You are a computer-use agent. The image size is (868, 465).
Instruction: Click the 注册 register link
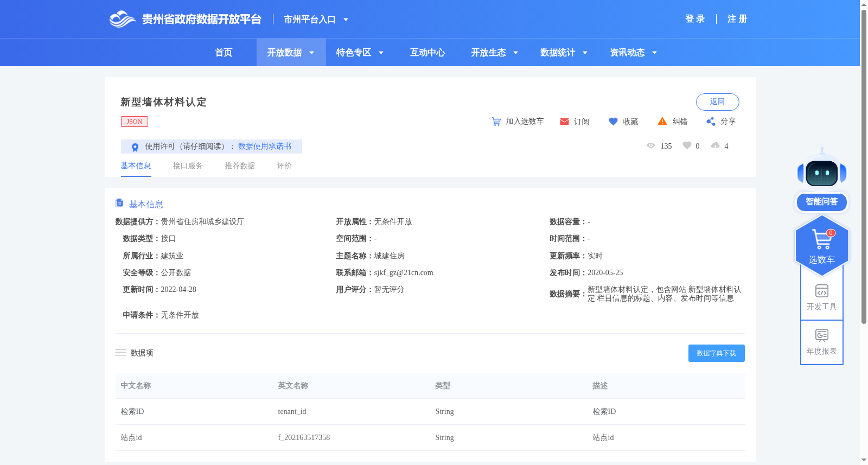[737, 19]
